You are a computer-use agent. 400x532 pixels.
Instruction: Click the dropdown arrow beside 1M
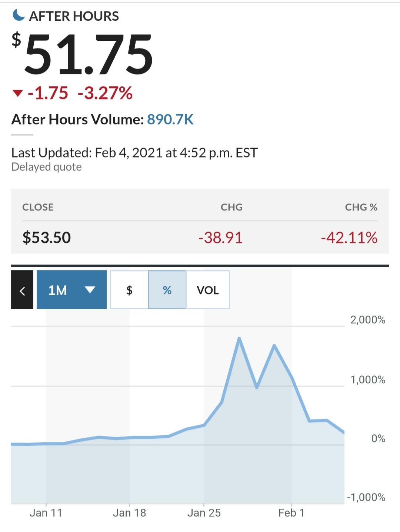coord(90,290)
